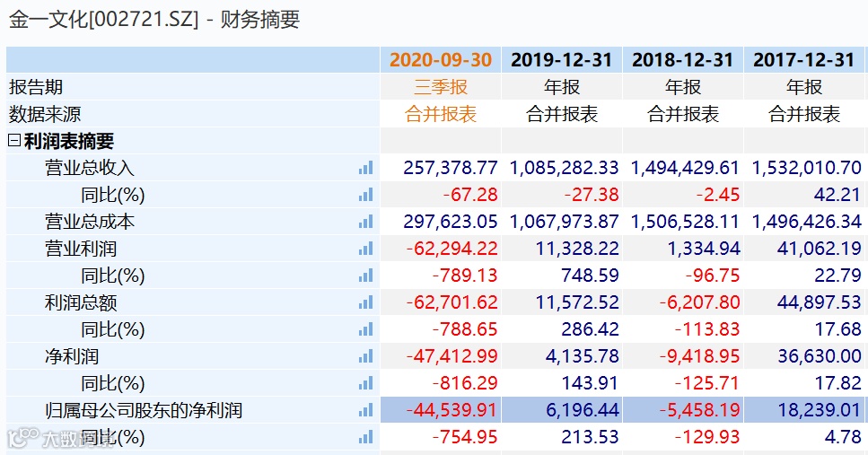This screenshot has width=868, height=455.
Task: Click growth value 748.59
Action: [590, 276]
